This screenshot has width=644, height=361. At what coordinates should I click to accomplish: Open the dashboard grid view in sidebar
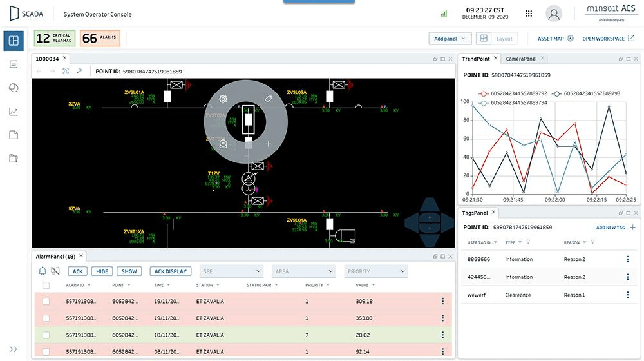click(x=14, y=41)
